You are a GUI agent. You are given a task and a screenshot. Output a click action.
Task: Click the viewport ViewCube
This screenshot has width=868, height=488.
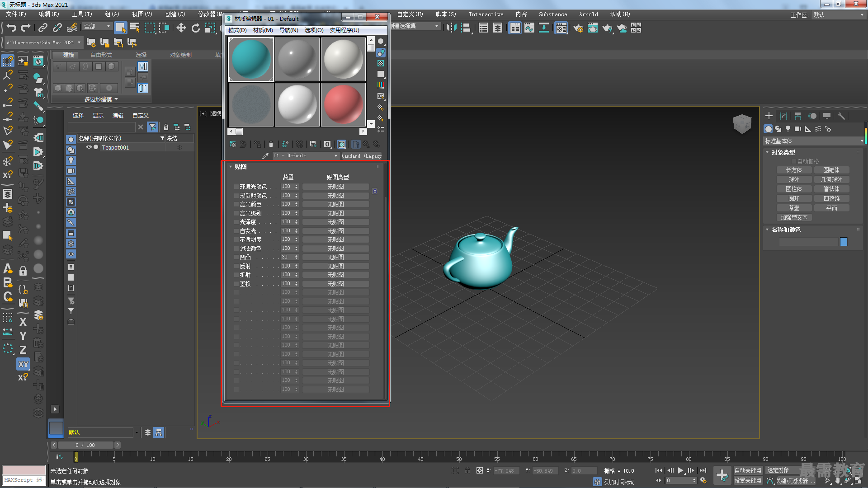point(742,123)
